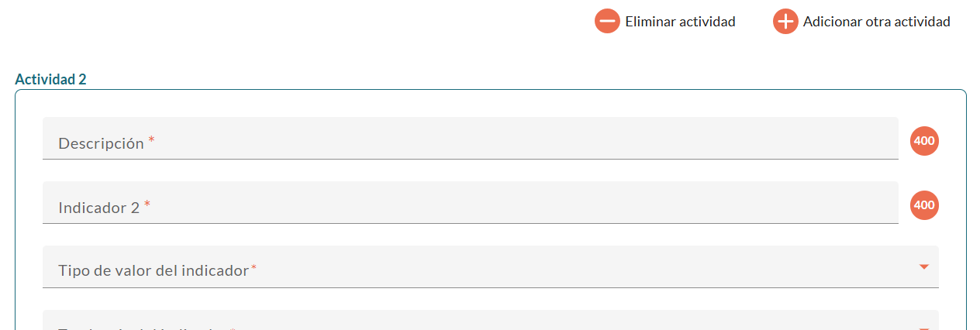Click the Descripción field label text
The width and height of the screenshot is (980, 330).
click(x=101, y=143)
